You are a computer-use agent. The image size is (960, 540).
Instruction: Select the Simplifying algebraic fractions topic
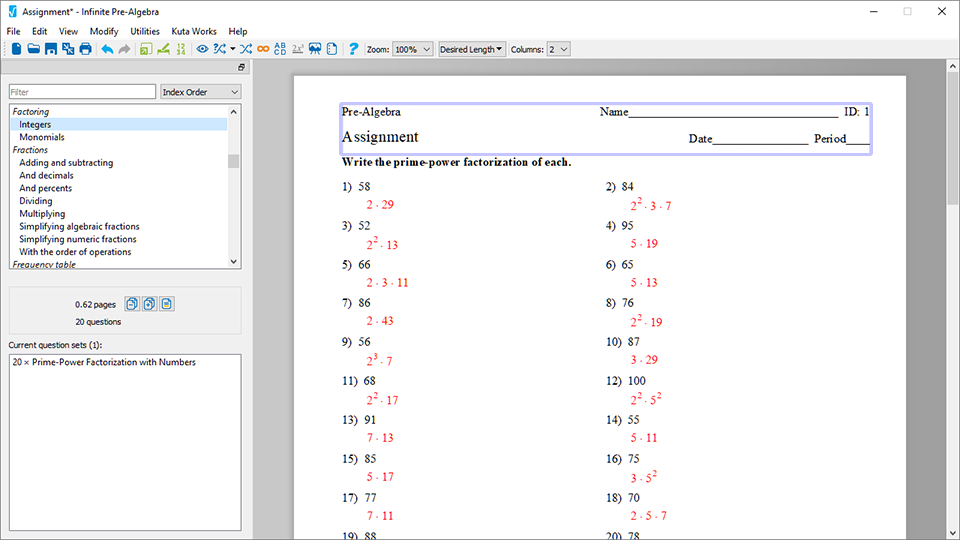pos(79,227)
